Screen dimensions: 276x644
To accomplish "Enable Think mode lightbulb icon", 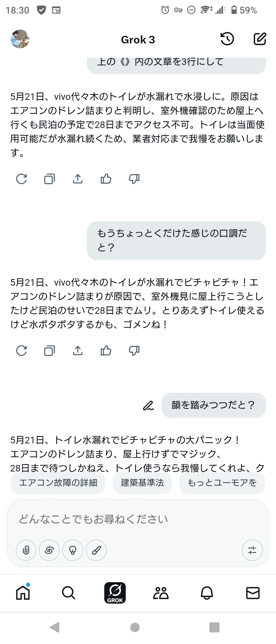I will click(x=73, y=550).
